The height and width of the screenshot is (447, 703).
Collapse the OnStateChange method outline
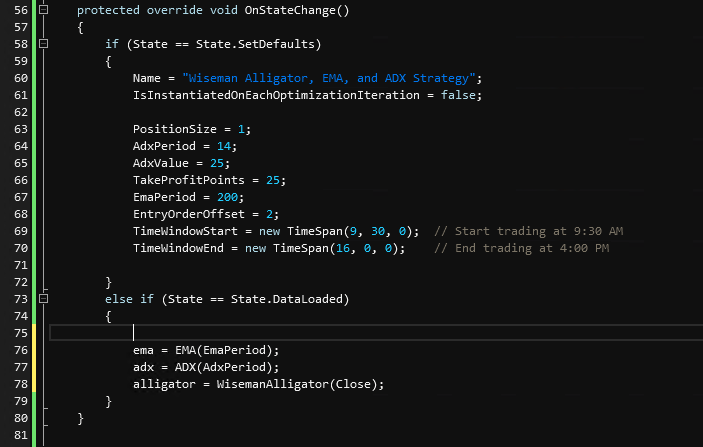click(x=43, y=9)
